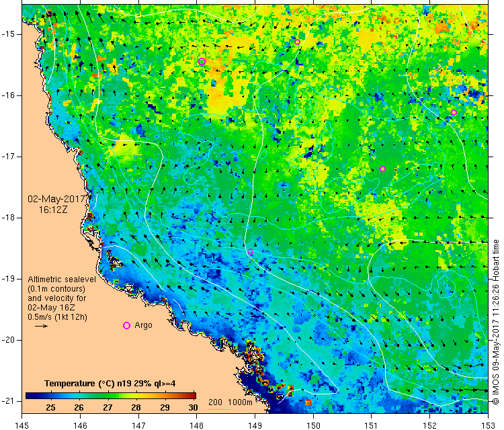
Task: Click the '02-May 16Z' legend text
Action: click(x=51, y=307)
